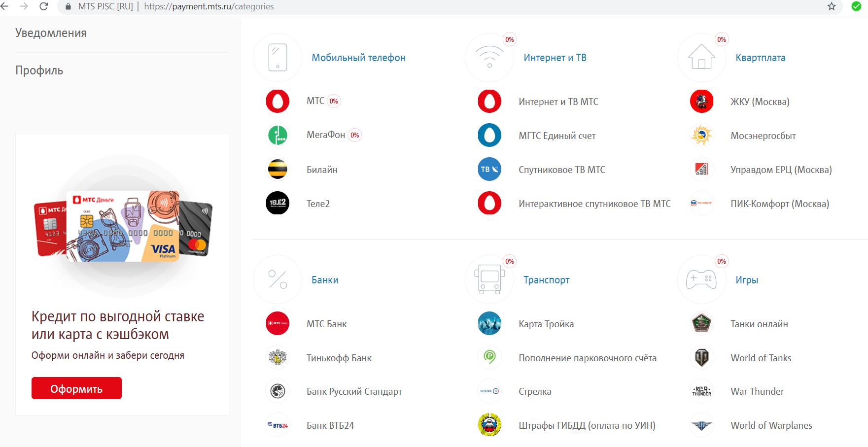Screen dimensions: 868x447
Task: Click the Штрафы ГИБДД emblem
Action: click(x=489, y=425)
